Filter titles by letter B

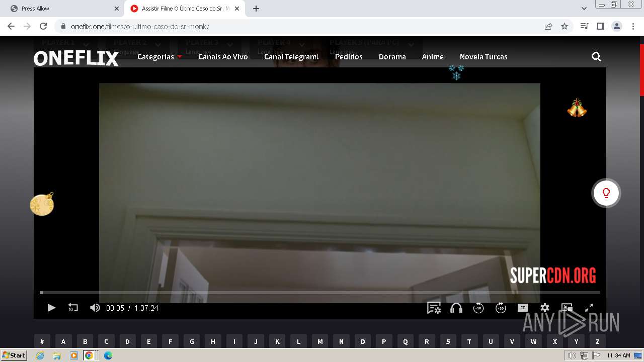click(x=85, y=341)
